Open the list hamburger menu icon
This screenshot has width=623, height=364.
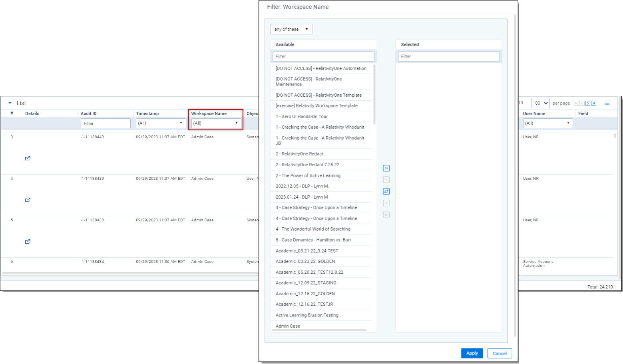607,103
